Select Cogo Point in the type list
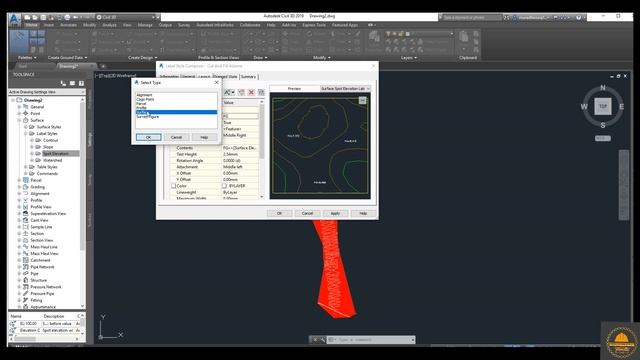The width and height of the screenshot is (640, 360). pyautogui.click(x=145, y=99)
